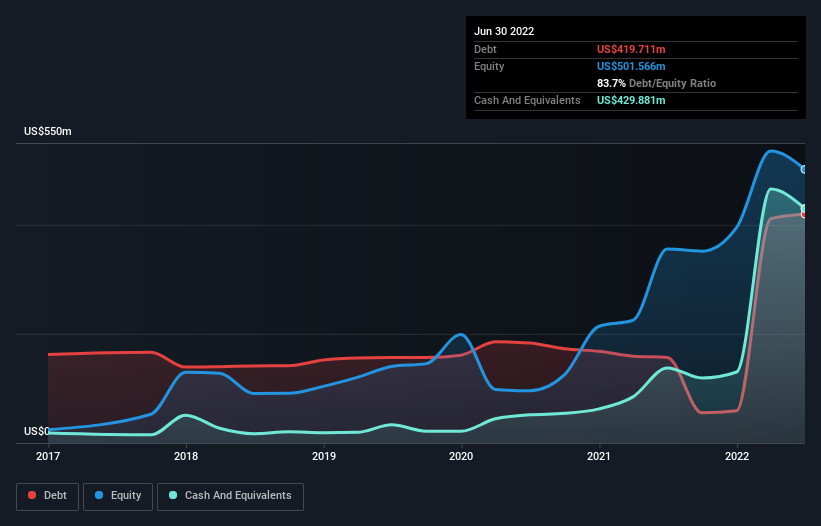Click the US$550m y-axis label
The image size is (821, 526).
pos(48,131)
